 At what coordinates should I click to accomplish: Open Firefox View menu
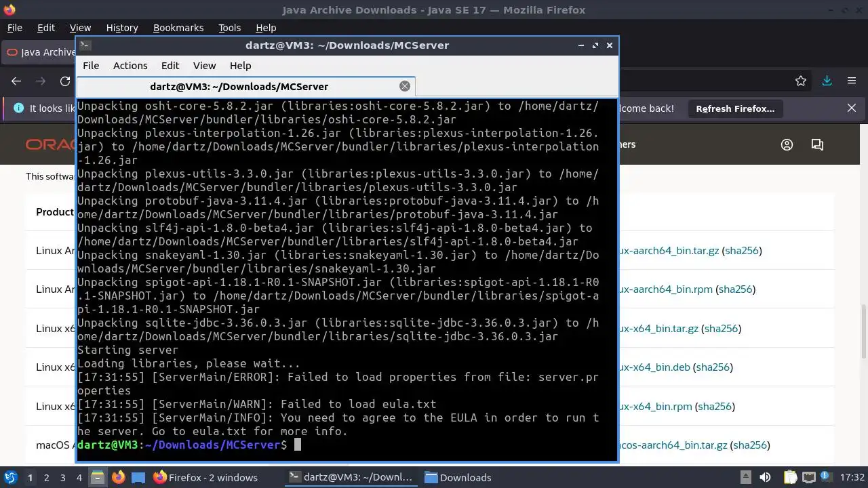[x=80, y=28]
